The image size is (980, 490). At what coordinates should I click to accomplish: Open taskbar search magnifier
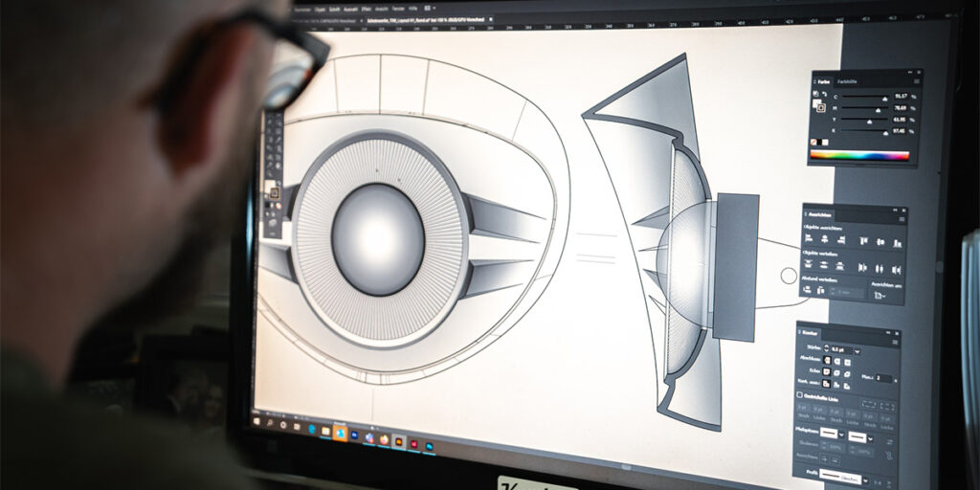[270, 422]
